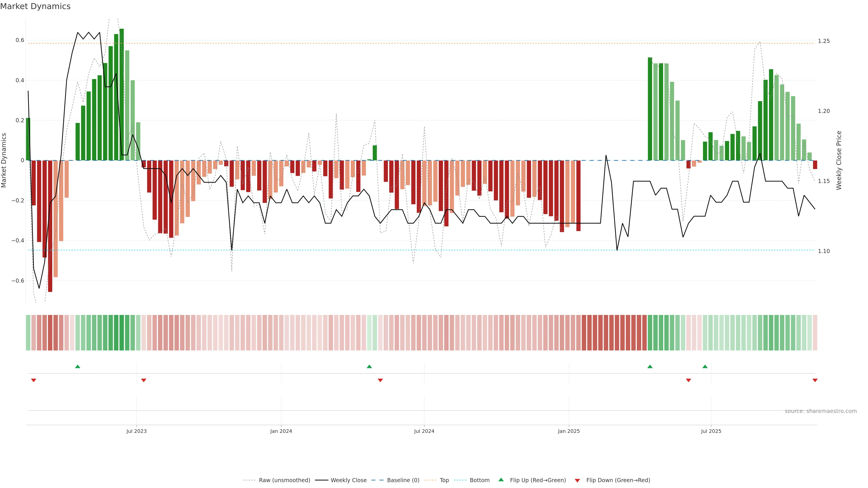Click the first red flip-down triangle at the far left

(33, 380)
